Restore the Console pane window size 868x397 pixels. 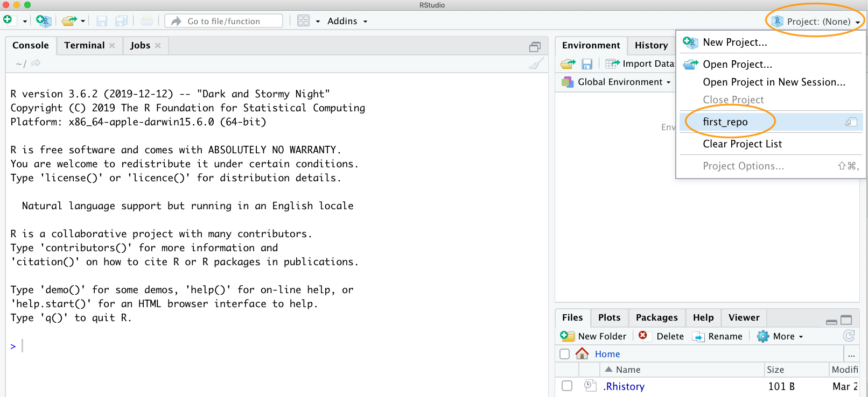point(535,47)
